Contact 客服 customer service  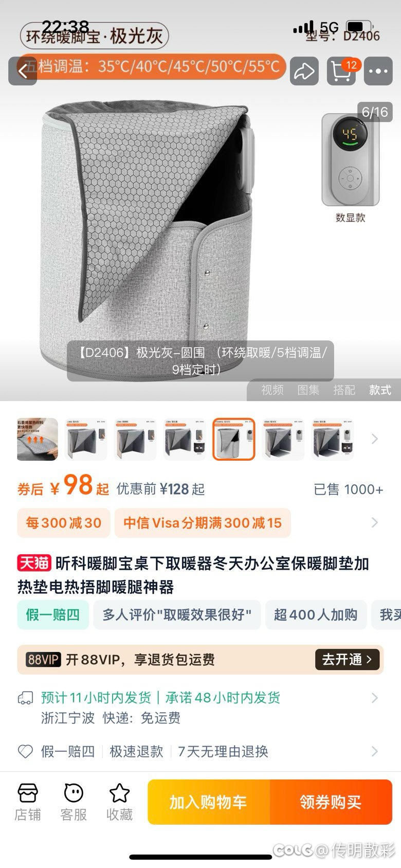pos(74,802)
